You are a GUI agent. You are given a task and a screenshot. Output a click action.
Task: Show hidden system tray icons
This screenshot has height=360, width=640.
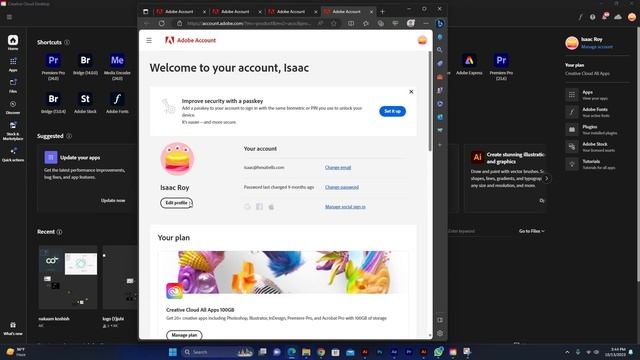click(567, 352)
